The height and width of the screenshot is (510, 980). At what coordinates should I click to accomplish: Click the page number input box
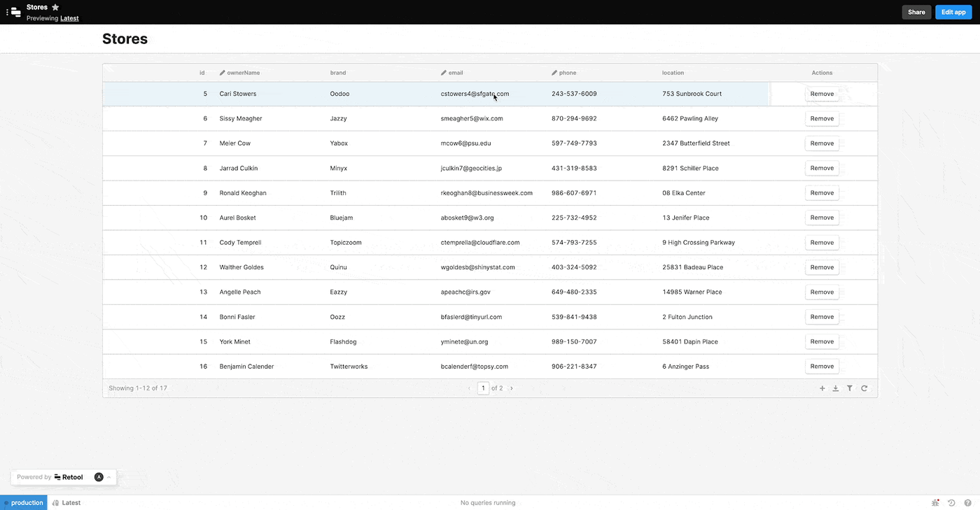pyautogui.click(x=483, y=388)
